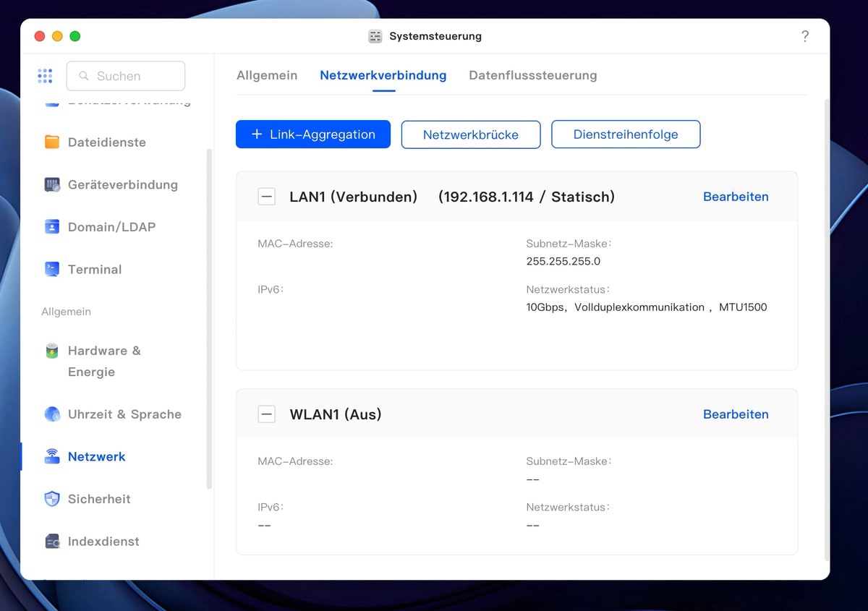Collapse the LAN1 section
Image resolution: width=868 pixels, height=611 pixels.
(267, 197)
